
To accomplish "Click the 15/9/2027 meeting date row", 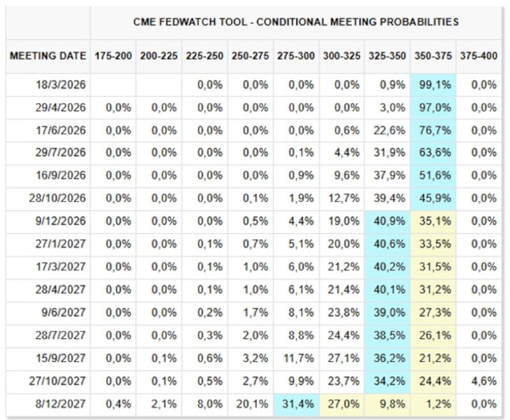I will 61,358.
